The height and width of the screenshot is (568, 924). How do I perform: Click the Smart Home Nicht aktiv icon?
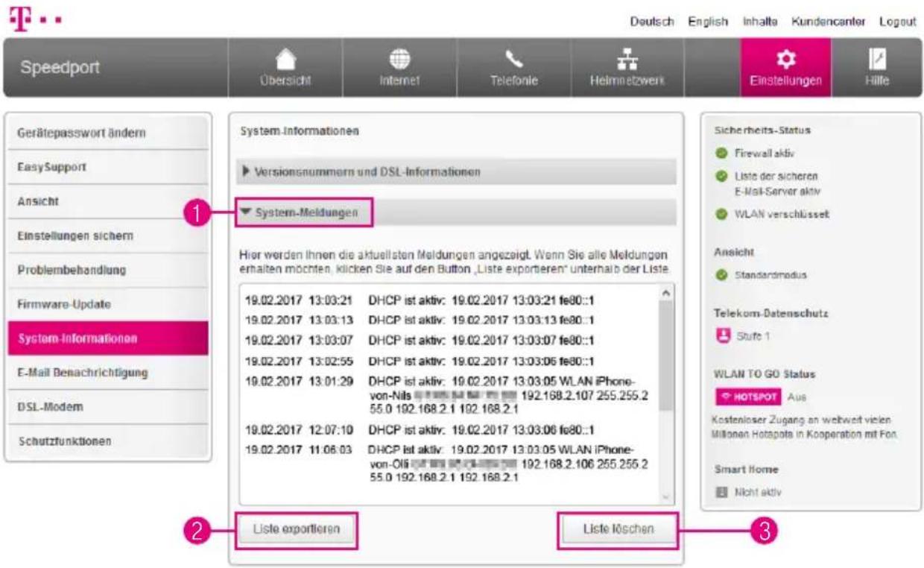pos(721,492)
